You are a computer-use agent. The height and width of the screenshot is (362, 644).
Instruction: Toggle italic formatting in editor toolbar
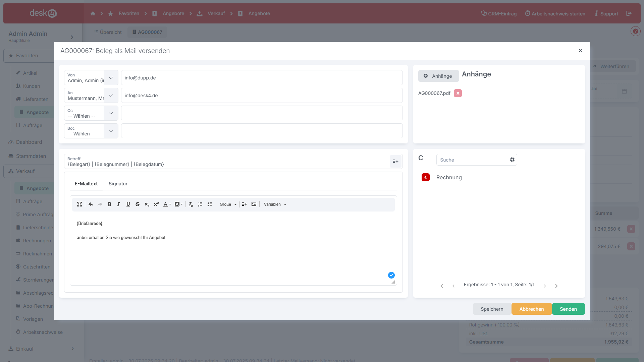[118, 204]
